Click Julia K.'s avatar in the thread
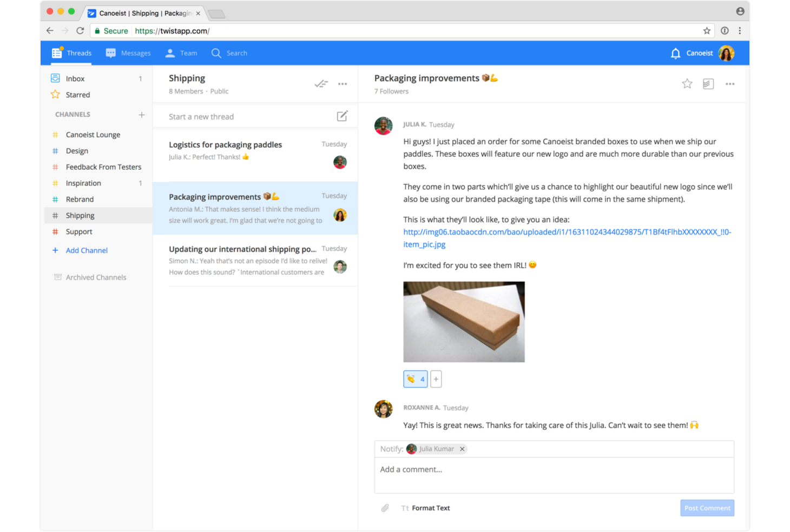The height and width of the screenshot is (532, 790). click(384, 126)
